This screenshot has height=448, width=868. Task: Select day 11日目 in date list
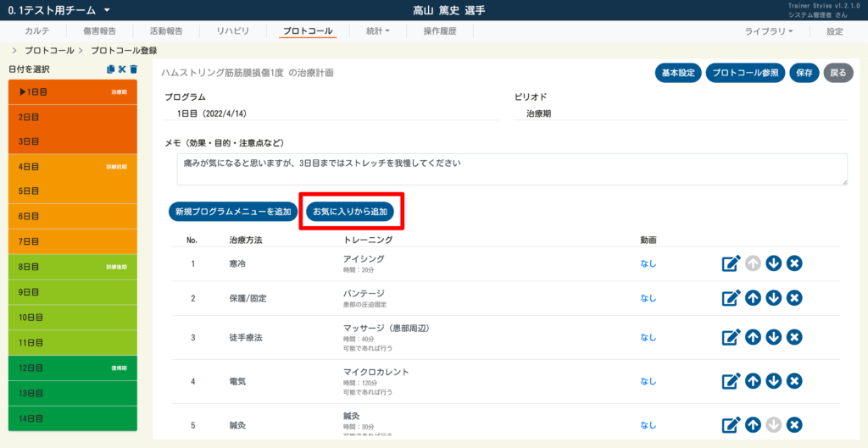73,343
